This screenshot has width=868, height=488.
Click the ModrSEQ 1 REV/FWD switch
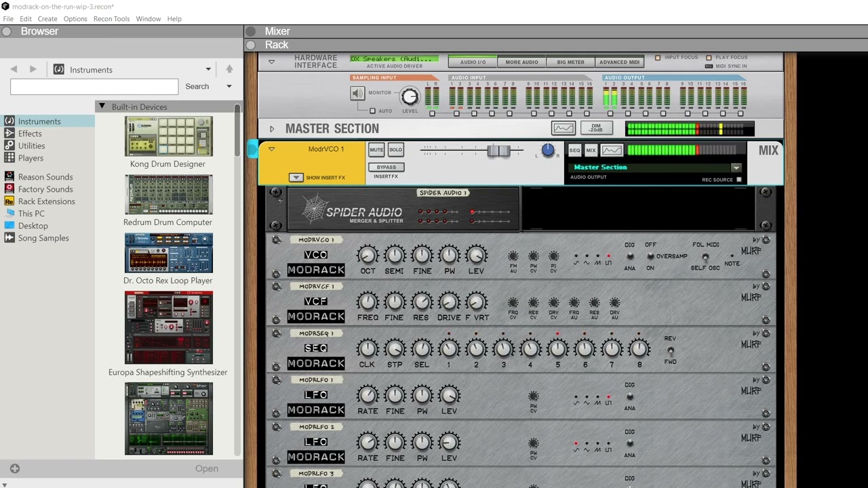(x=670, y=350)
